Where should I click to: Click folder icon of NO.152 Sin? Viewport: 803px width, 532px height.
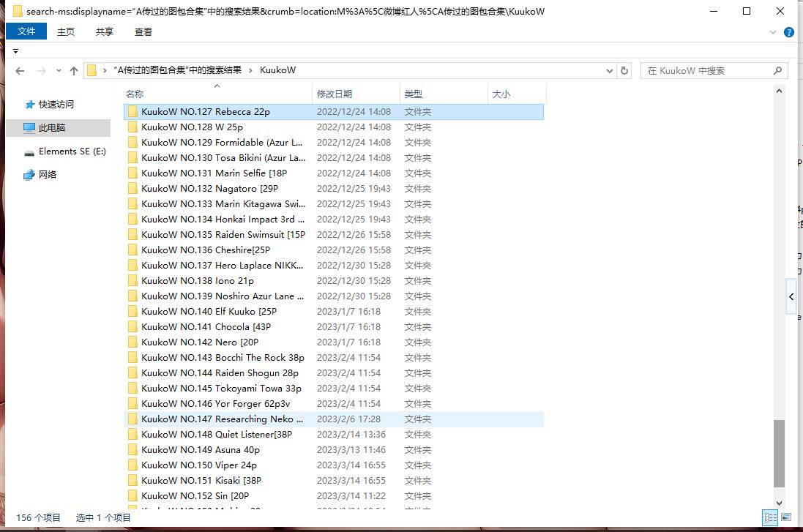132,495
